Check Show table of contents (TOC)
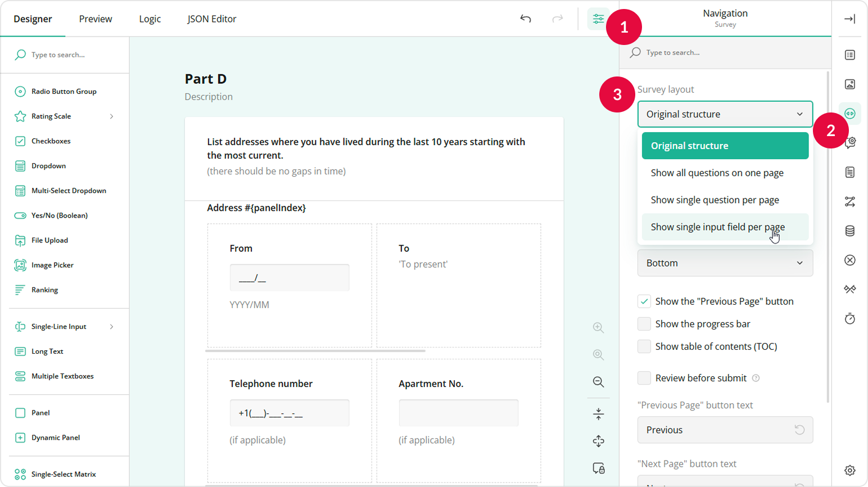 pyautogui.click(x=644, y=346)
